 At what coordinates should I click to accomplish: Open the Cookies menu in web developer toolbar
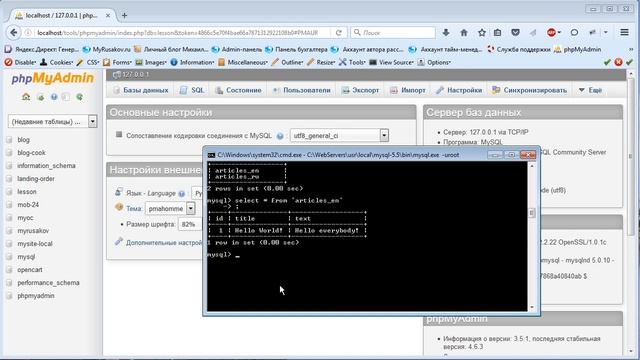pyautogui.click(x=56, y=62)
